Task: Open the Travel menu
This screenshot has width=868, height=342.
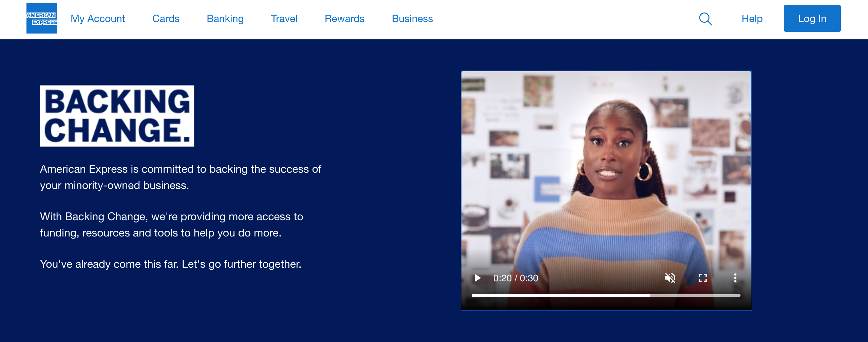Action: click(284, 19)
